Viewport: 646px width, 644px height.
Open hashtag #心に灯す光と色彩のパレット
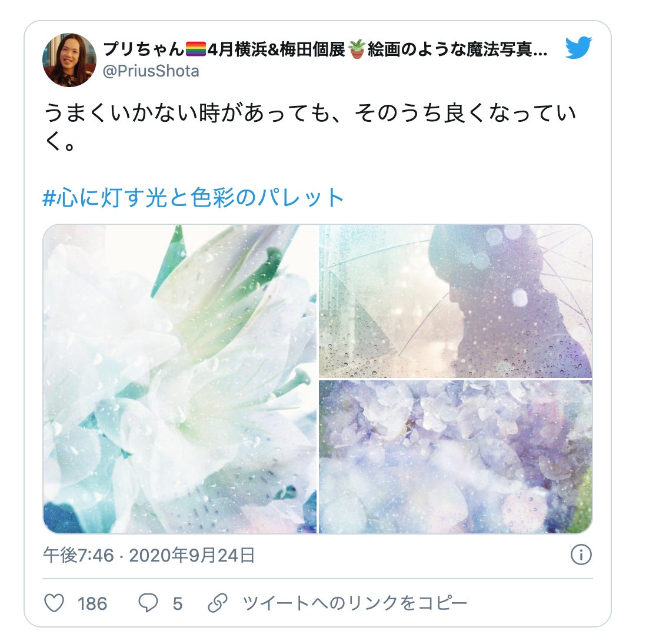(193, 197)
